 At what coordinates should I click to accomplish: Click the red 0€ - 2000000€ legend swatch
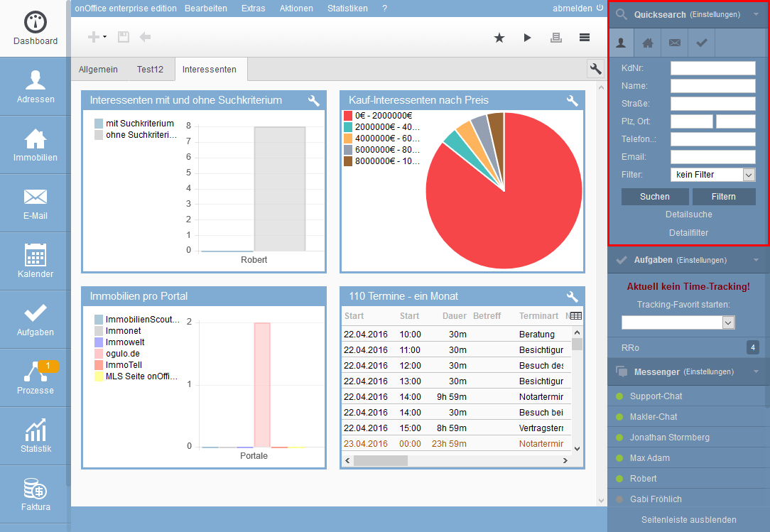(x=348, y=116)
